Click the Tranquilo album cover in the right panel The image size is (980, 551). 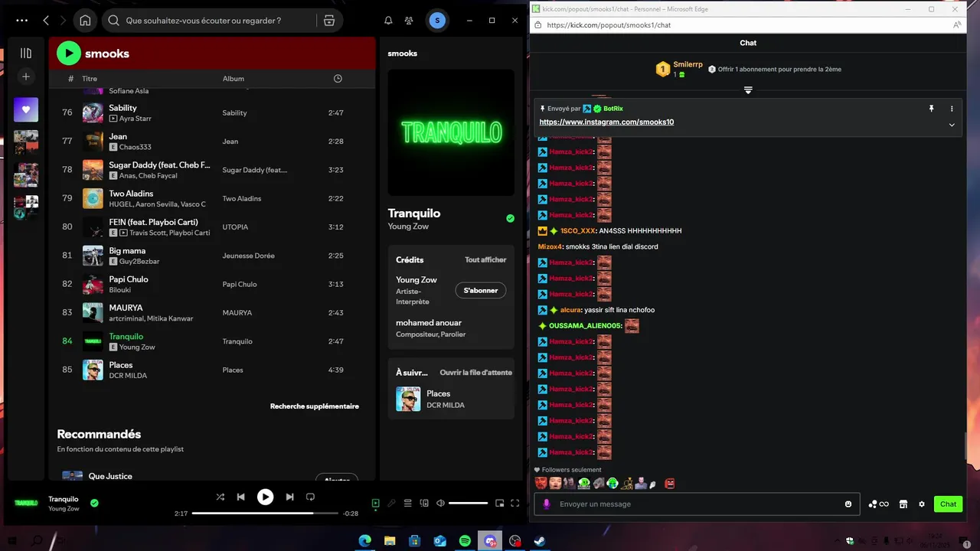click(451, 132)
